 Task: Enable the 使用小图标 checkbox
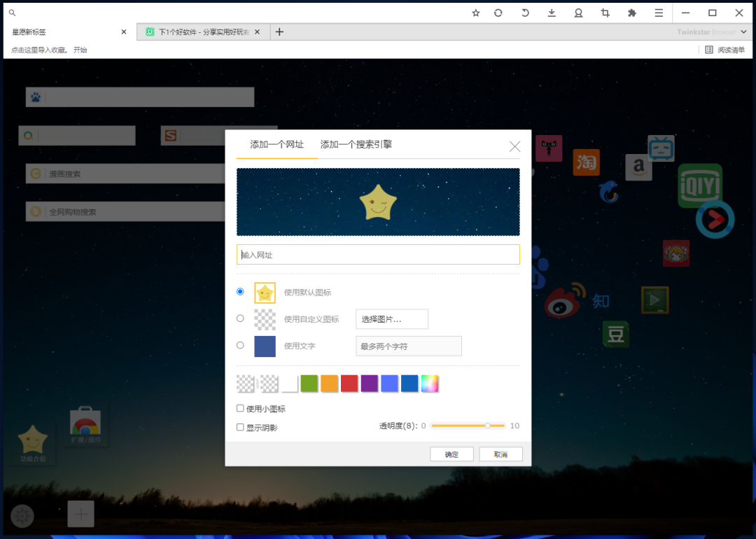tap(240, 408)
